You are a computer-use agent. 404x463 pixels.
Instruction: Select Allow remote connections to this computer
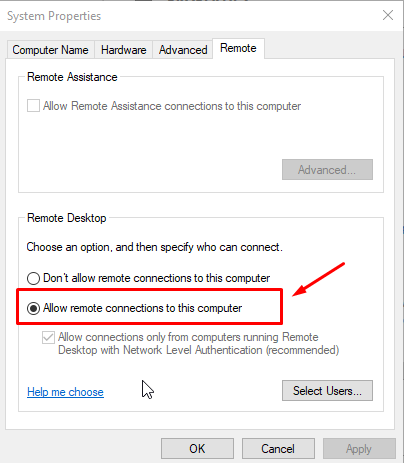coord(33,308)
